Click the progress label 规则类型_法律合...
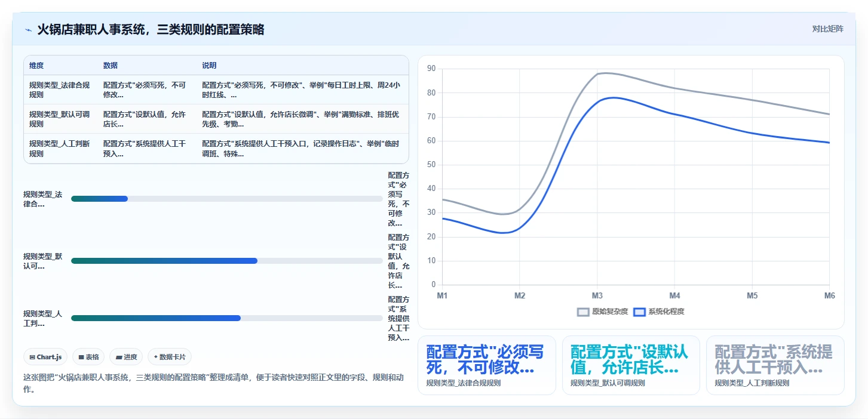Viewport: 868px width, 419px height. click(x=43, y=199)
